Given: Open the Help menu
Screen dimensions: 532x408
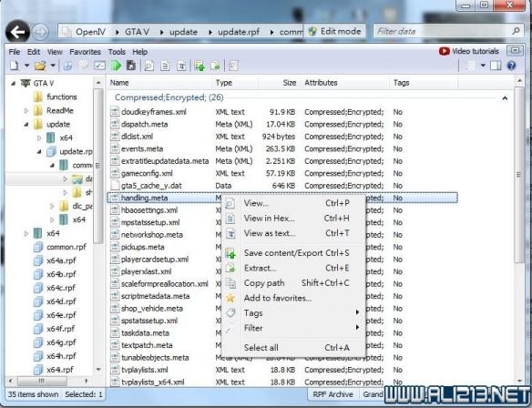Looking at the screenshot, I should point(139,52).
